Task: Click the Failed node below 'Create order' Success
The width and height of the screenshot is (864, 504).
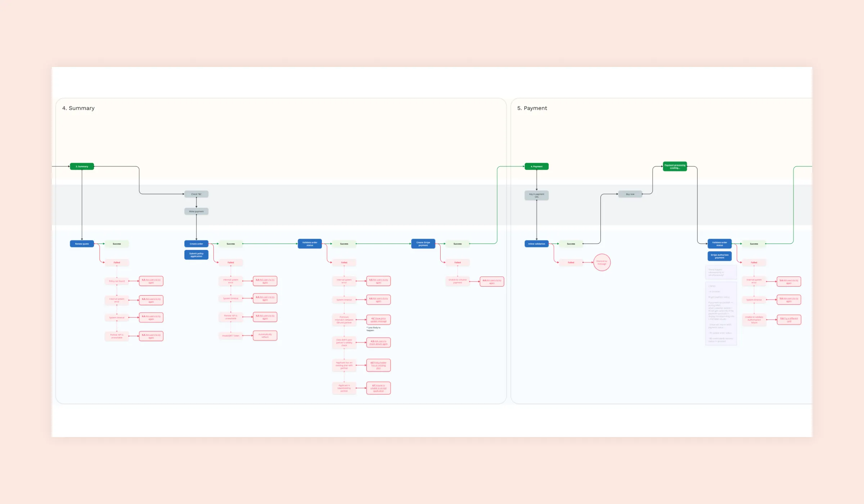Action: point(231,262)
